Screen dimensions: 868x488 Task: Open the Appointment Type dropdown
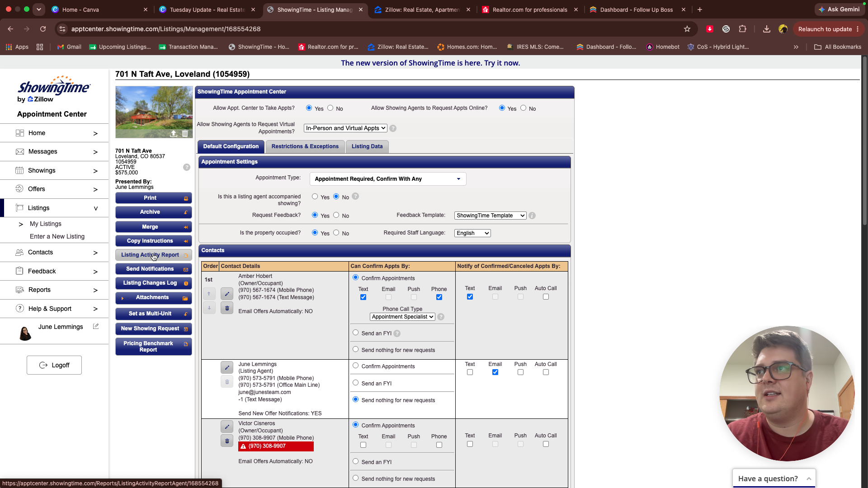(388, 179)
